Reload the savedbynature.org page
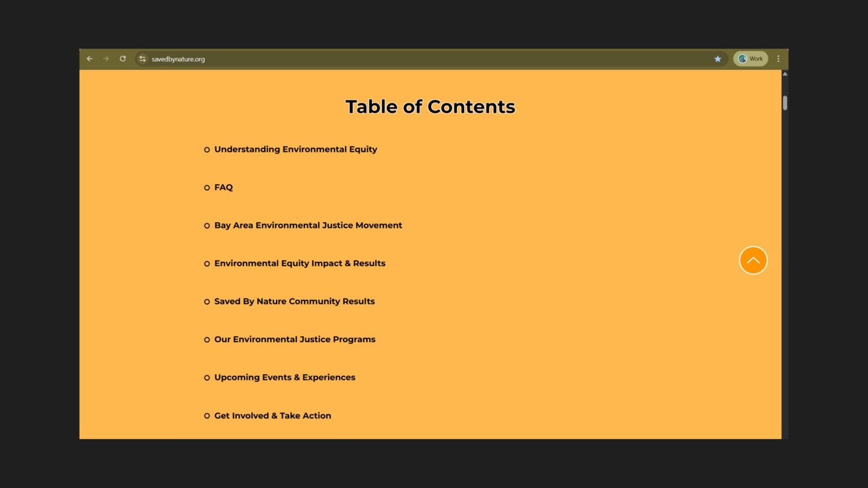 coord(123,59)
